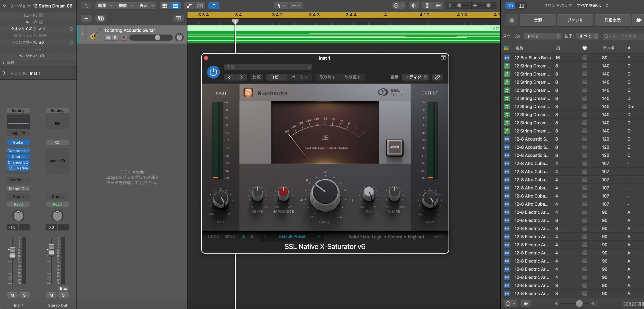Open the 機能 menu
The image size is (644, 309).
[x=126, y=6]
